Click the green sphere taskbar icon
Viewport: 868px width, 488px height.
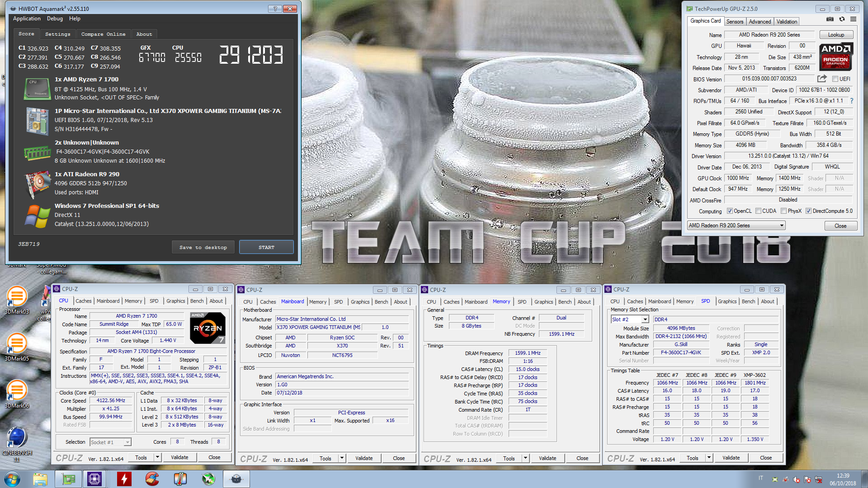tap(208, 479)
